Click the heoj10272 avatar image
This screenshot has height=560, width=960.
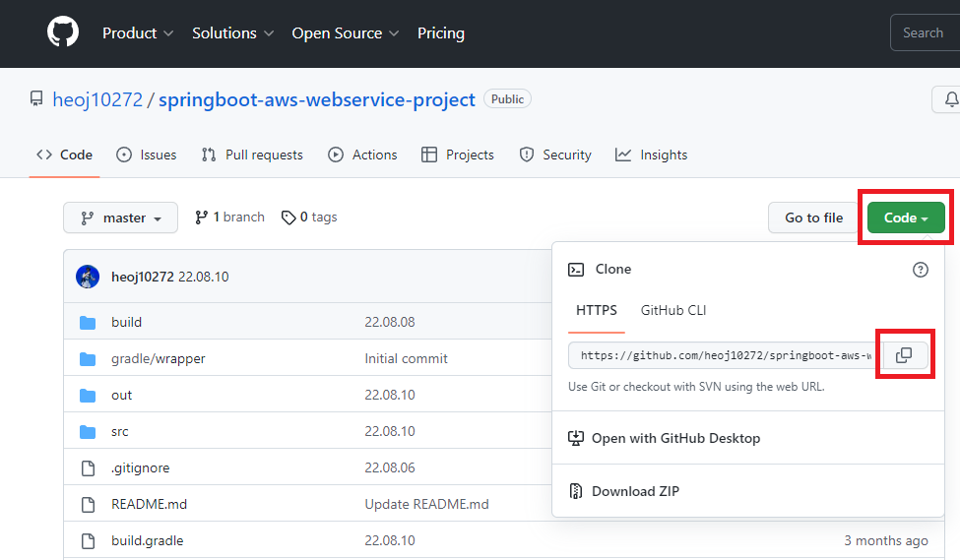click(x=88, y=277)
